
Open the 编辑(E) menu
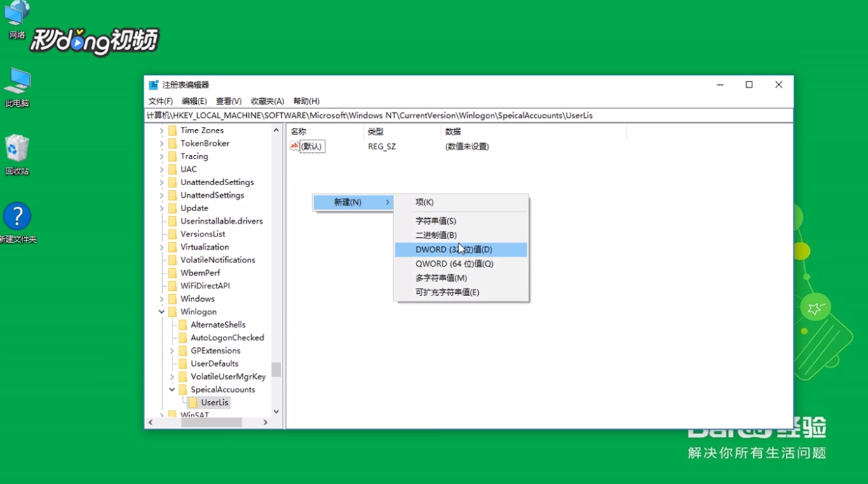pyautogui.click(x=194, y=101)
